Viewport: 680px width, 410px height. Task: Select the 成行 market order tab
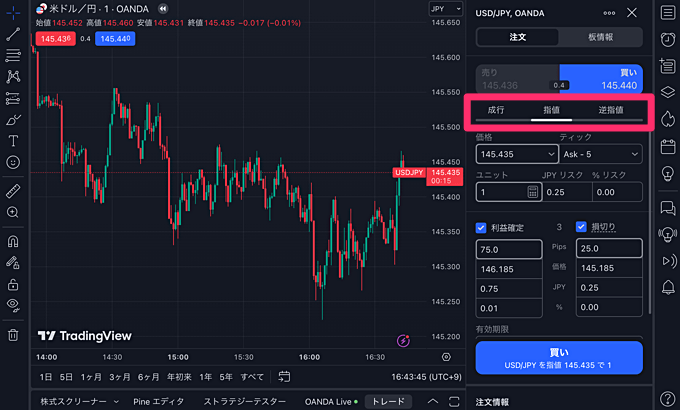[x=496, y=110]
